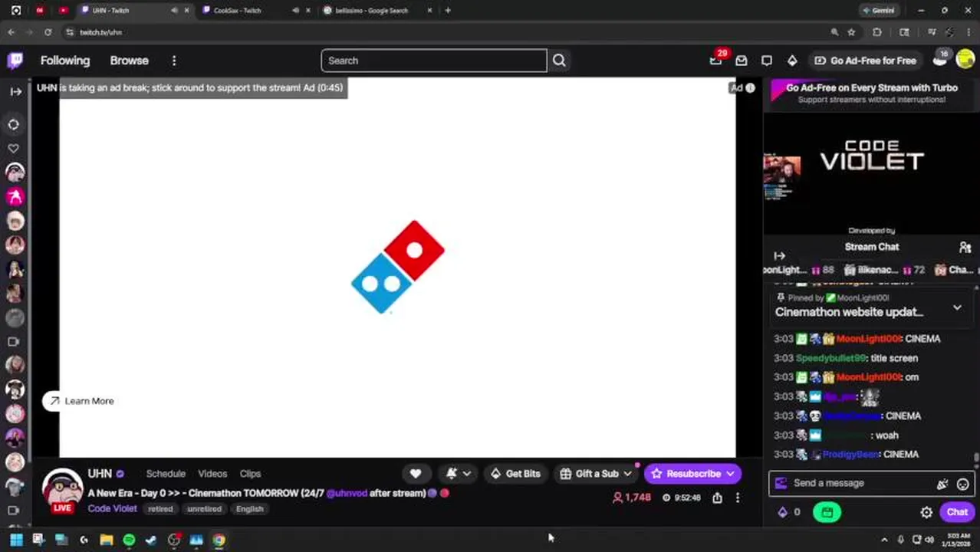Bookmark this page with star icon
The image size is (980, 552).
(851, 32)
